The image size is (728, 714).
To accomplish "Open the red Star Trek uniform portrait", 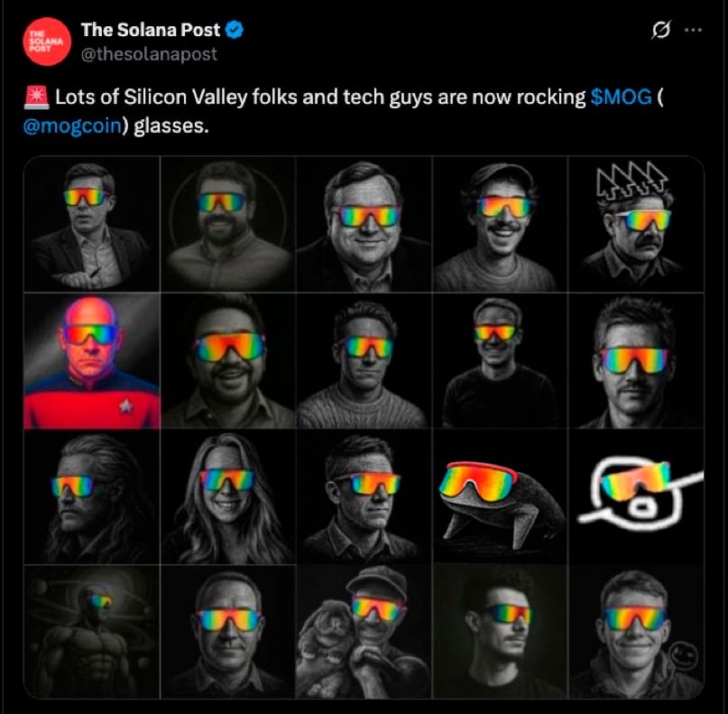I will [91, 360].
